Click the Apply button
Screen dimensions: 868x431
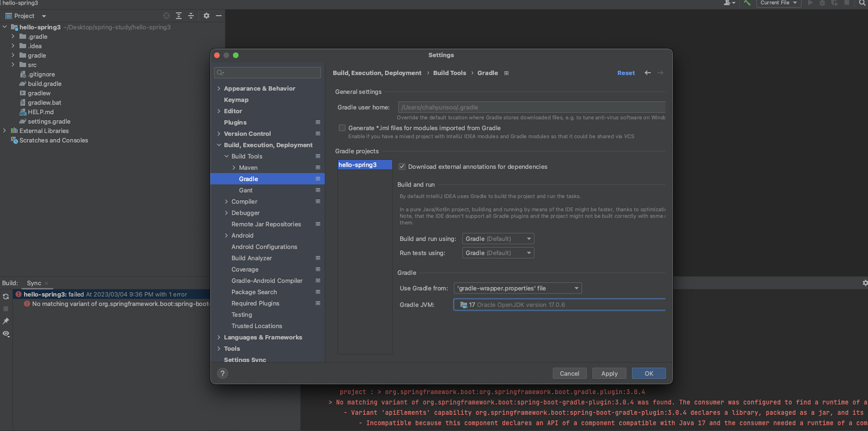[x=609, y=373]
